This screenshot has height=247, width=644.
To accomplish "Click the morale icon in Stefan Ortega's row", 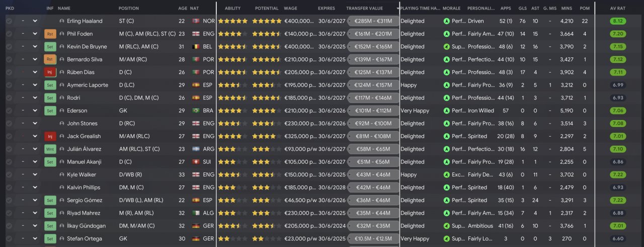I will tap(446, 239).
